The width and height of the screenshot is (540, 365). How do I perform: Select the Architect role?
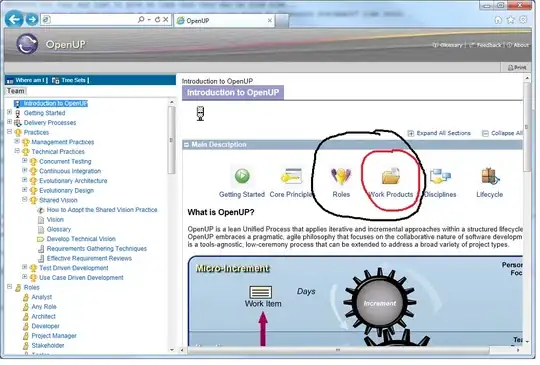coord(43,316)
